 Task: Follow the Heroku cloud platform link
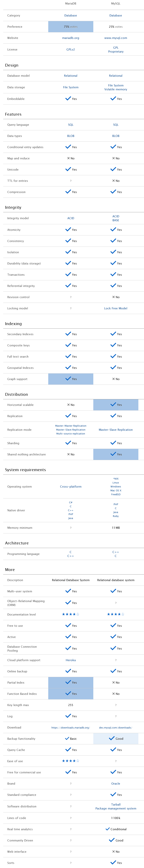71,660
